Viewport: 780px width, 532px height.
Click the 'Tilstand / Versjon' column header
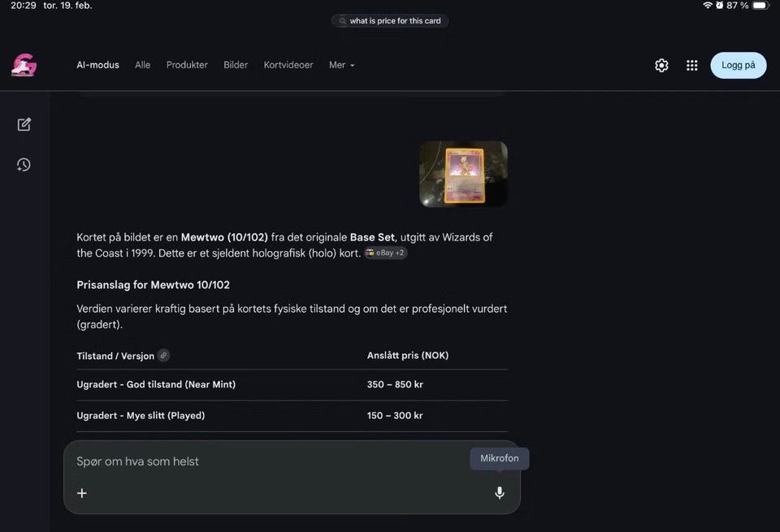115,356
